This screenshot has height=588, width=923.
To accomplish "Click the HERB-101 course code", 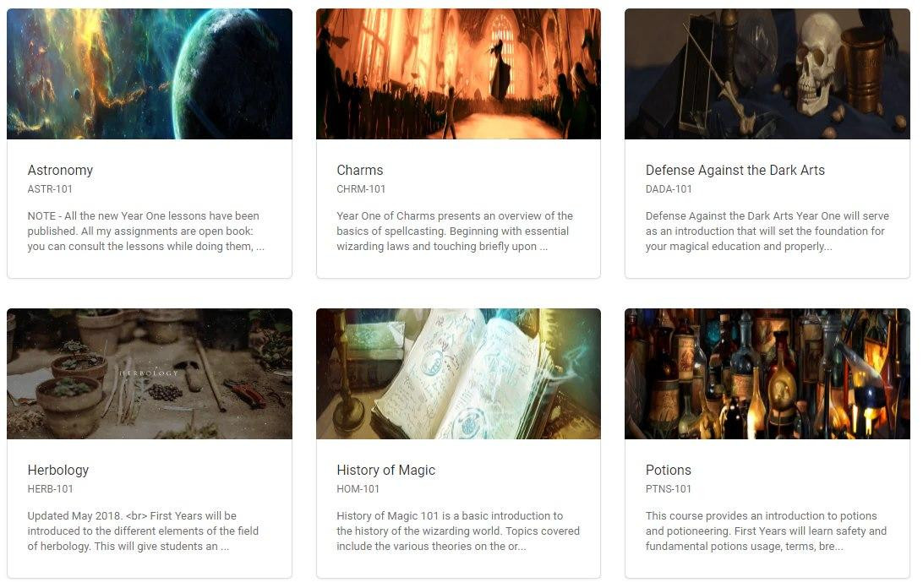I will 50,488.
